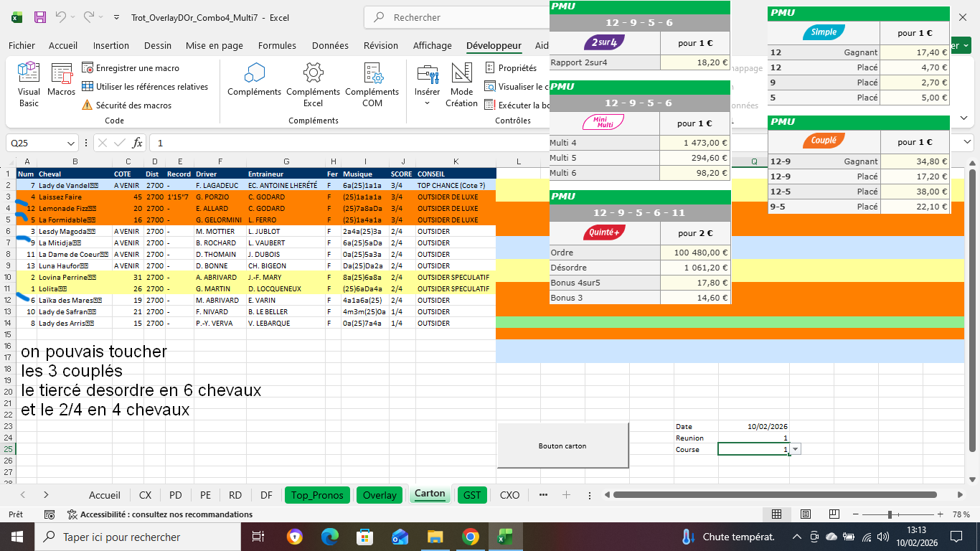Zoom in with the plus icon

(939, 514)
